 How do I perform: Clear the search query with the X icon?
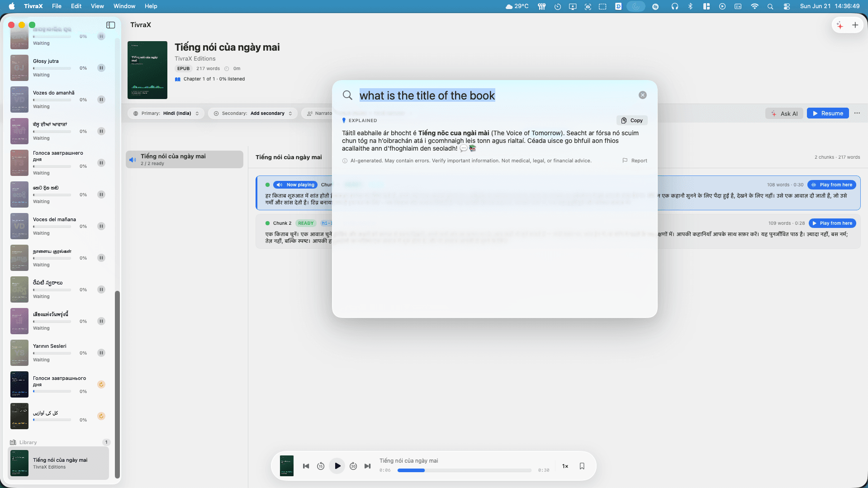coord(642,95)
